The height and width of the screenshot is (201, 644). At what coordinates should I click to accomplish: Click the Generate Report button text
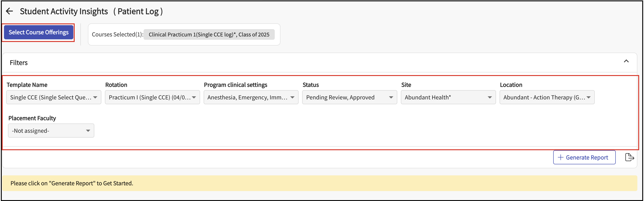tap(587, 157)
